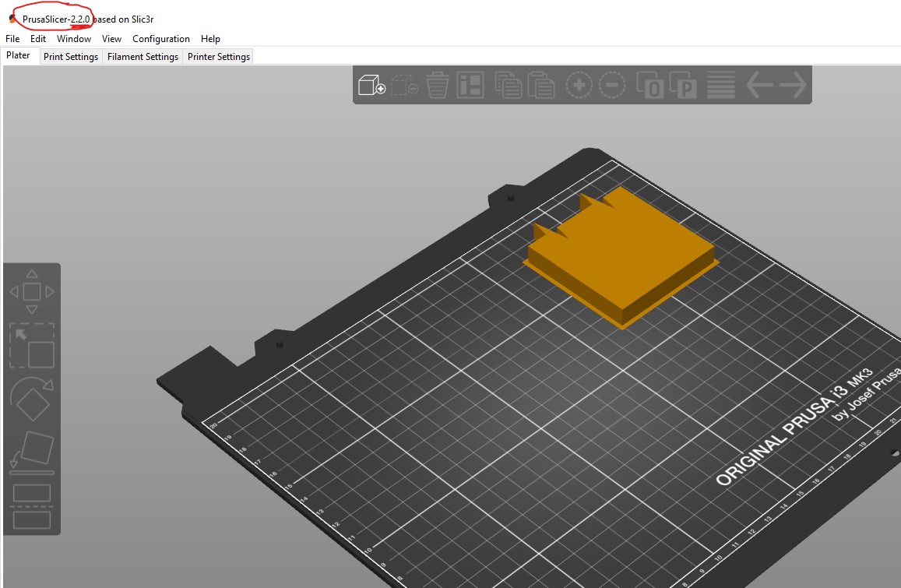Image resolution: width=901 pixels, height=588 pixels.
Task: Open the View menu
Action: coord(111,38)
